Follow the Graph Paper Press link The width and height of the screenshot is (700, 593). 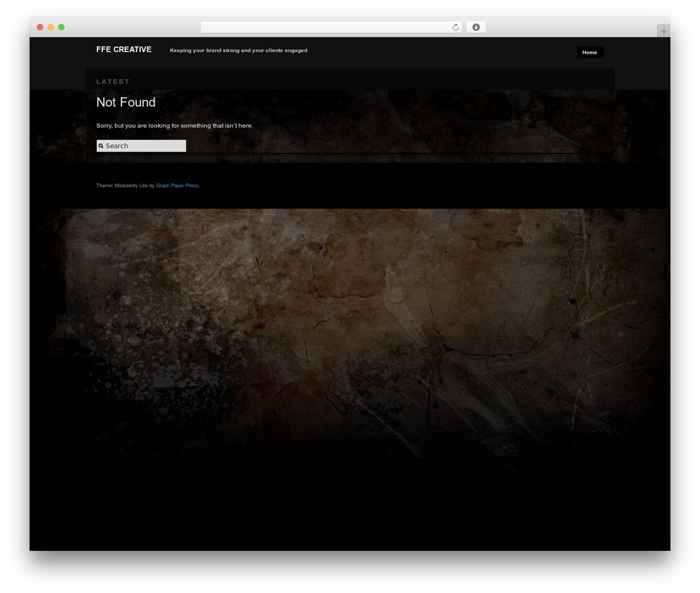coord(177,185)
